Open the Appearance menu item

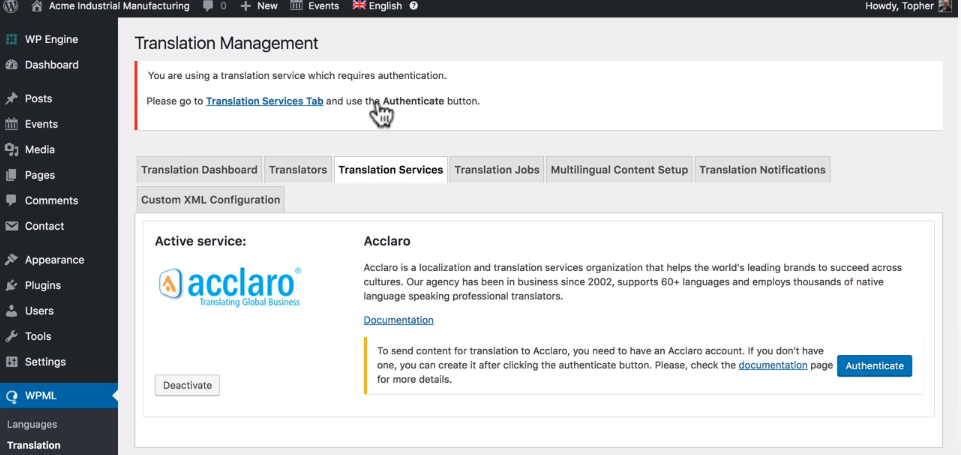(55, 260)
